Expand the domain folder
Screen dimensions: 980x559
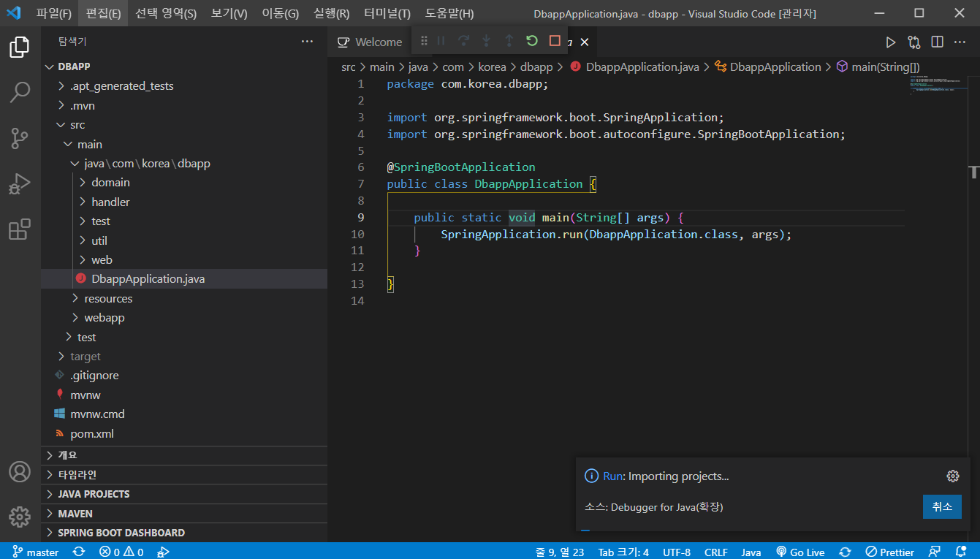point(184,183)
